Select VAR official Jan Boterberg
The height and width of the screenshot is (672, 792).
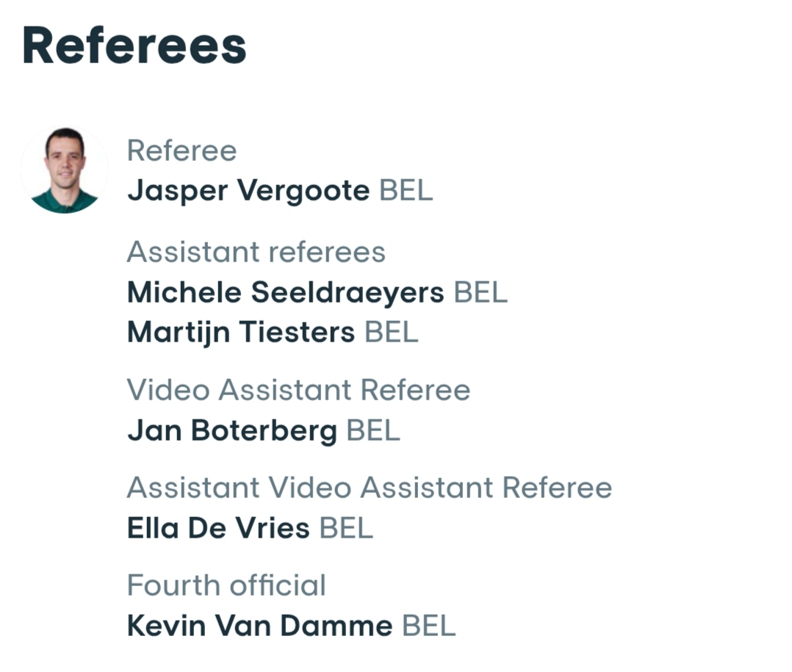(232, 430)
